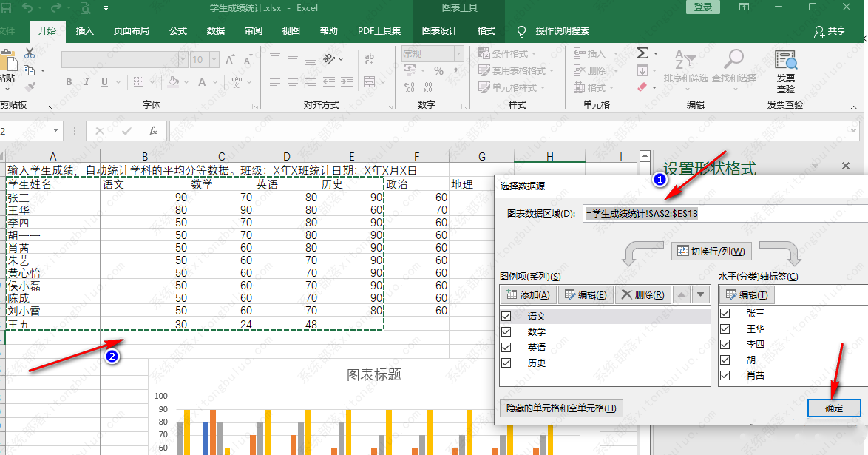Click the wén phonetic guide icon
This screenshot has width=868, height=455.
coord(237,82)
